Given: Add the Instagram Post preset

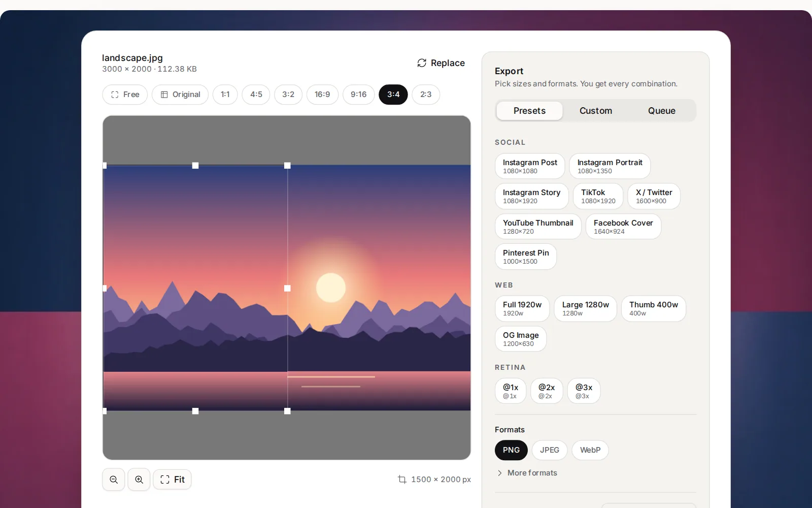Looking at the screenshot, I should [x=530, y=166].
